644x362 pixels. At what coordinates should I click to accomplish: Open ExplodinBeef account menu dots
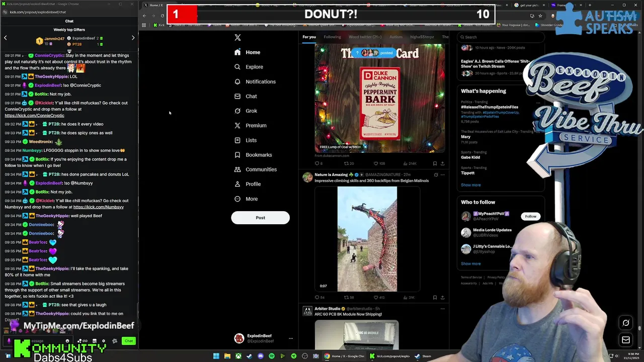tap(290, 338)
